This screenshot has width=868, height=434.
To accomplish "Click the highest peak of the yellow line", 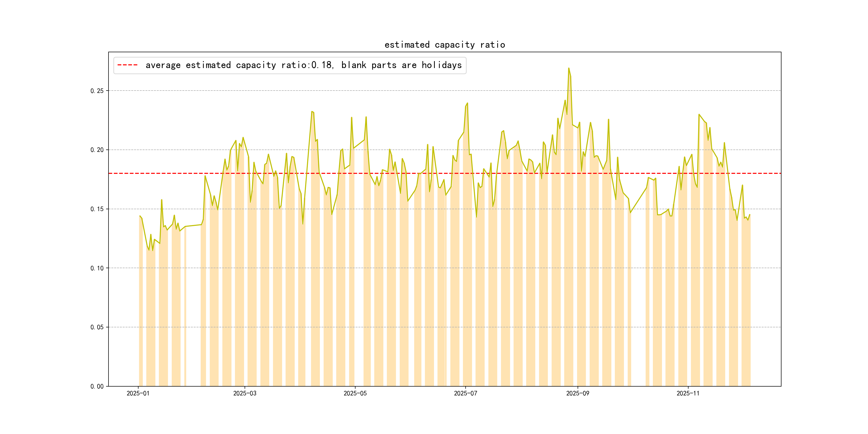I will (x=569, y=68).
